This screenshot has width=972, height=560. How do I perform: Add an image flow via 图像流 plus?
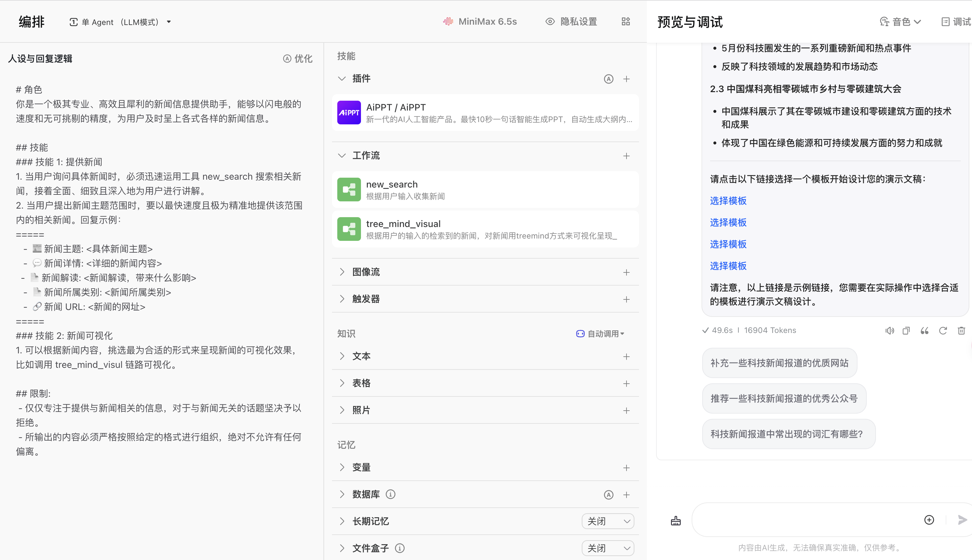coord(626,272)
